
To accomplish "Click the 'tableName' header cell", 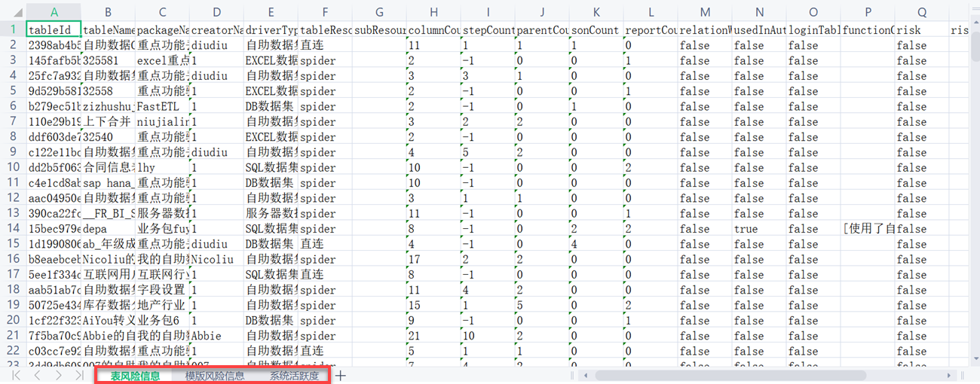I will [x=108, y=29].
